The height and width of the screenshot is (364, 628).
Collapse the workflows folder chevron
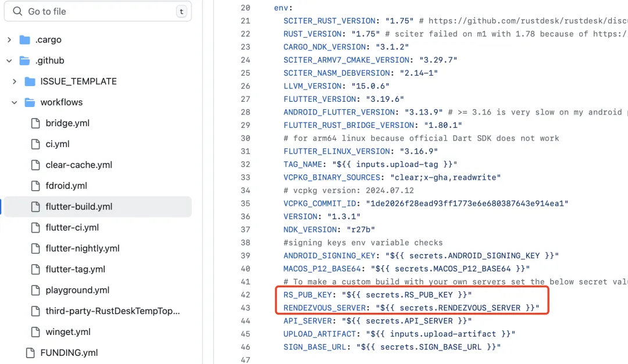14,102
